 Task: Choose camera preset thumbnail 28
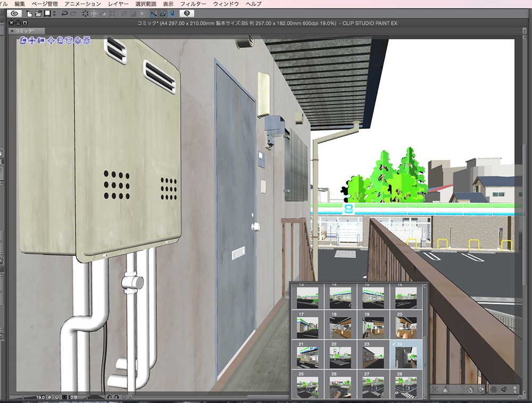click(406, 384)
